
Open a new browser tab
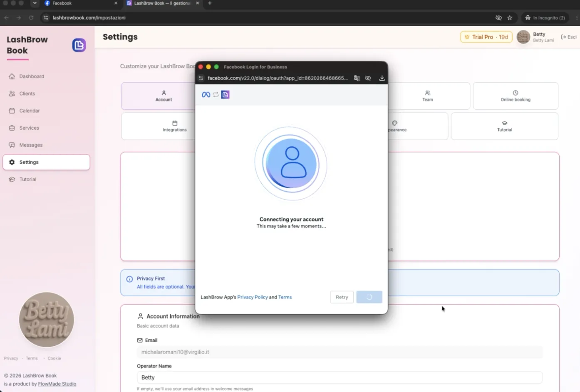coord(210,3)
